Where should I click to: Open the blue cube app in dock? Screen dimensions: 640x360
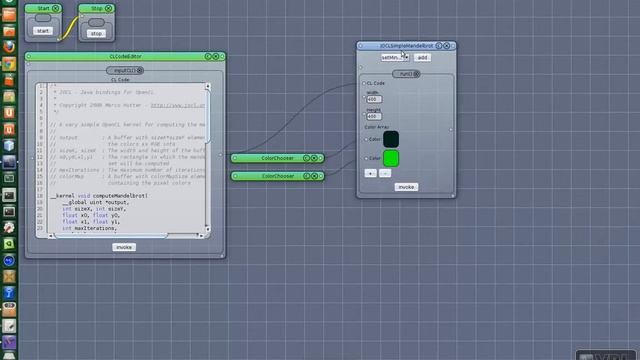pos(9,146)
